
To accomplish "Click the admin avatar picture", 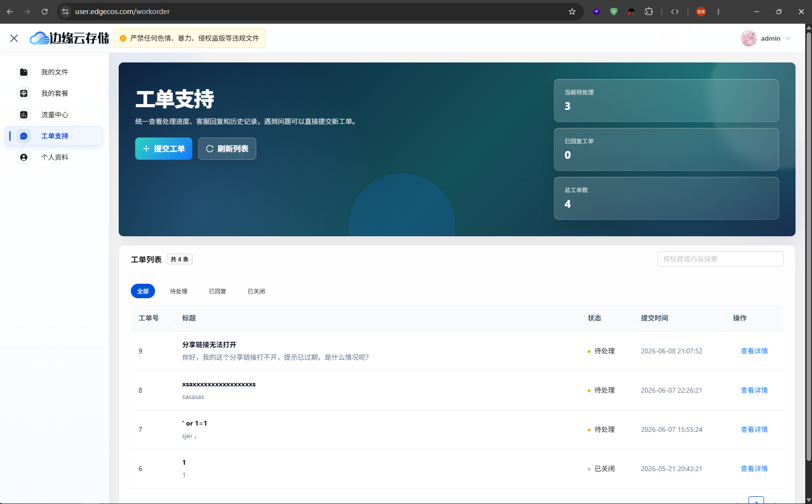I will (x=749, y=38).
